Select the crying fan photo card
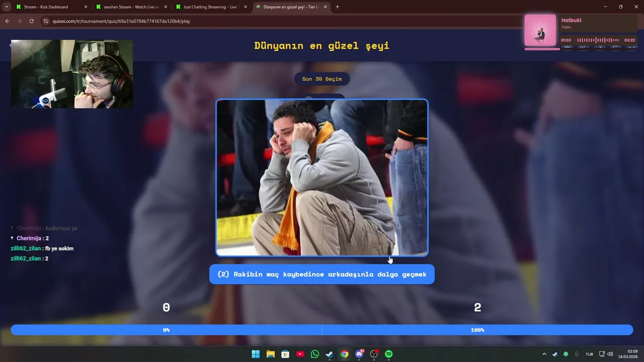This screenshot has height=362, width=644. 322,177
